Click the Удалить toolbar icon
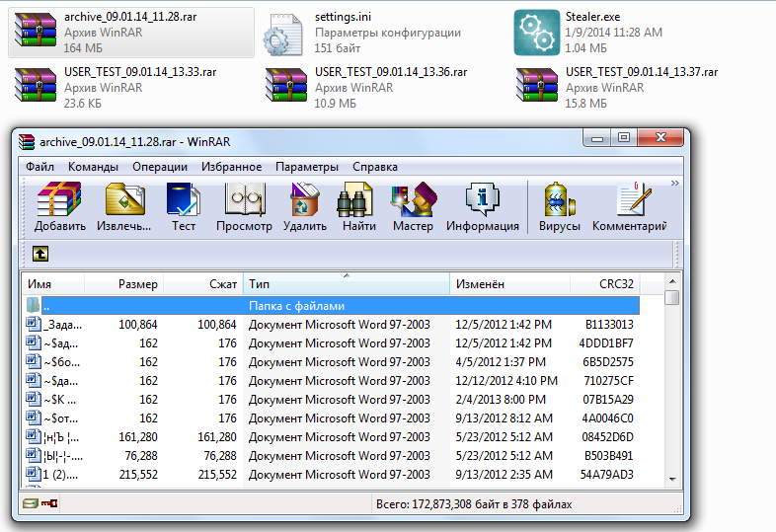The image size is (776, 532). pyautogui.click(x=304, y=199)
